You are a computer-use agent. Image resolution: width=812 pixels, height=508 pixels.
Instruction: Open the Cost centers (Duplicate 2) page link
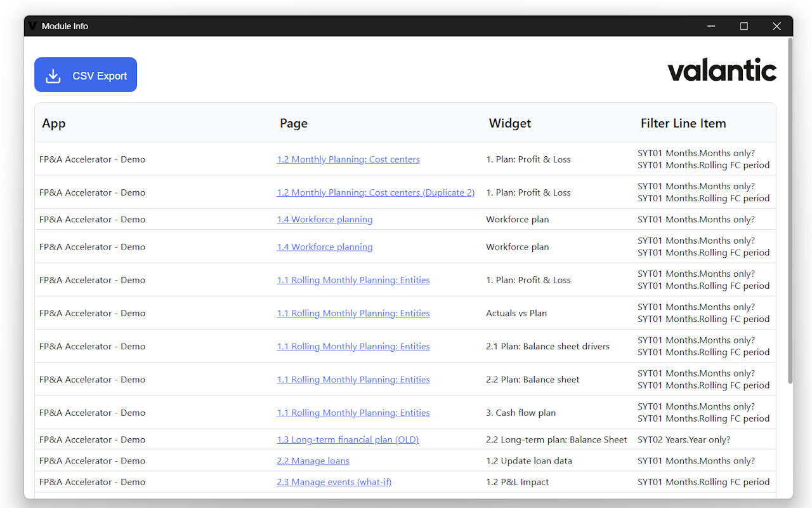coord(376,192)
